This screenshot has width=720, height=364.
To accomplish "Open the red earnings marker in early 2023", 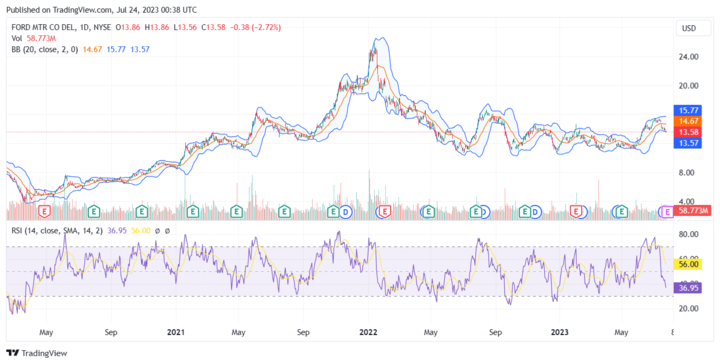I will coord(575,212).
